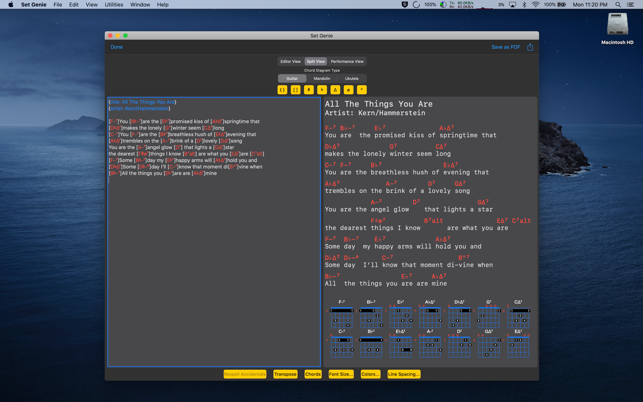The image size is (643, 402).
Task: Click 'Artist: Kern/Hammerstein' preview text
Action: 375,113
